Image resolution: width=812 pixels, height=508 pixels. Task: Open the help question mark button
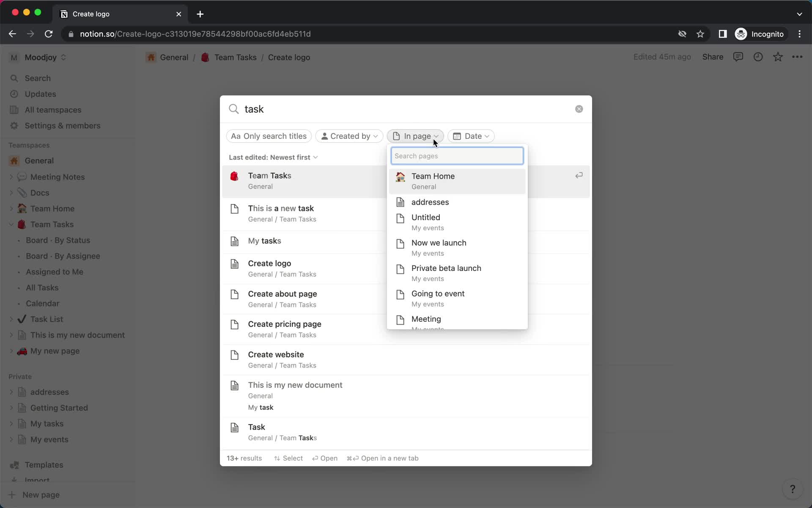coord(793,489)
